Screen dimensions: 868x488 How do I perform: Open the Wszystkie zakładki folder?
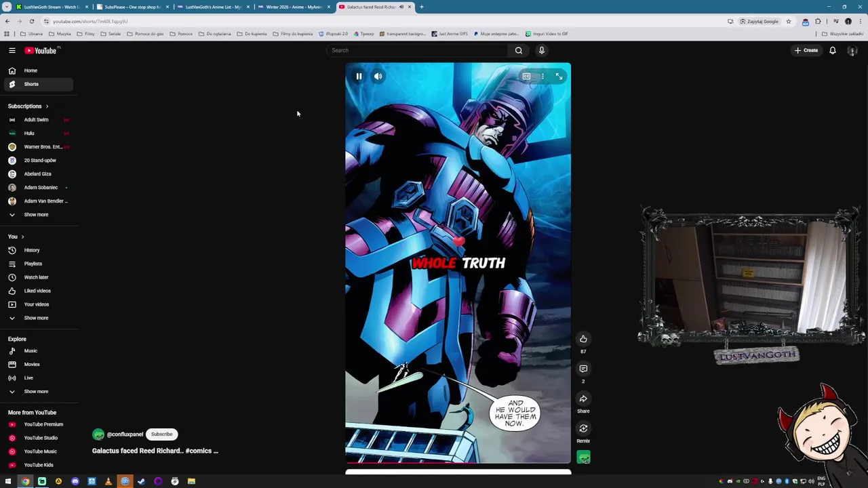(x=844, y=34)
